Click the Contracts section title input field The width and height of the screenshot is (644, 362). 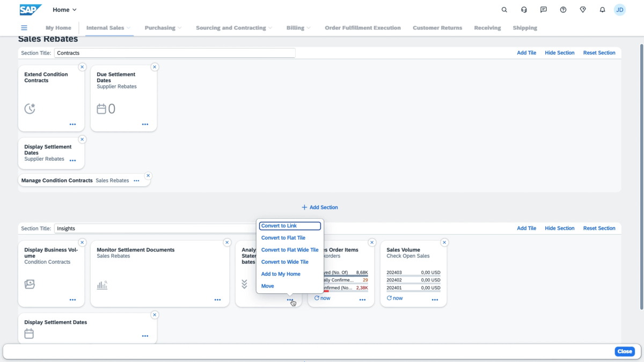click(x=174, y=53)
